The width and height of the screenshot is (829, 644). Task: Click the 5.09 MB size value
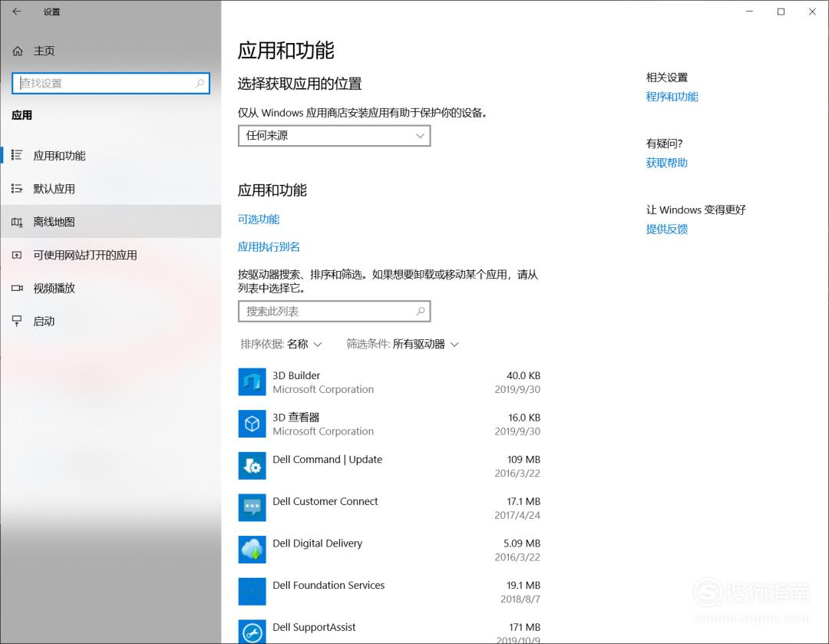[522, 543]
